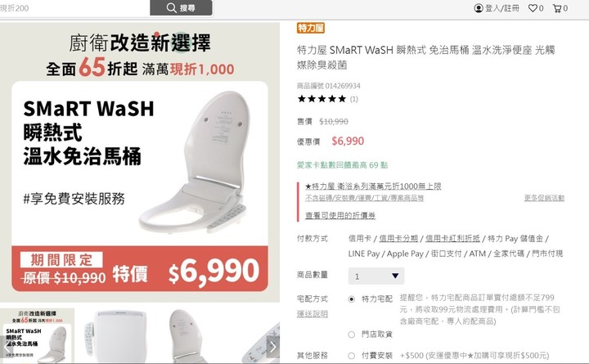This screenshot has width=589, height=364.
Task: Select 特力宅配 delivery option
Action: point(351,299)
